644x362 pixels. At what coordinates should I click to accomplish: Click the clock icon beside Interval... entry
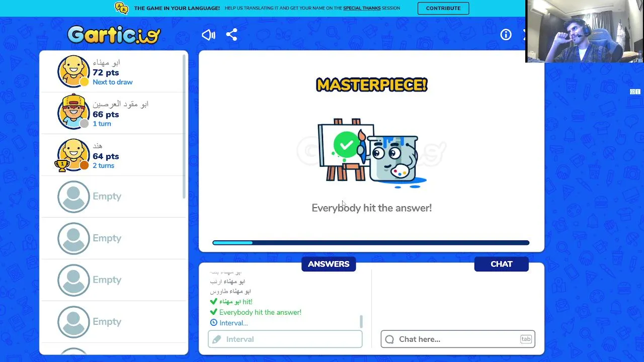point(214,323)
